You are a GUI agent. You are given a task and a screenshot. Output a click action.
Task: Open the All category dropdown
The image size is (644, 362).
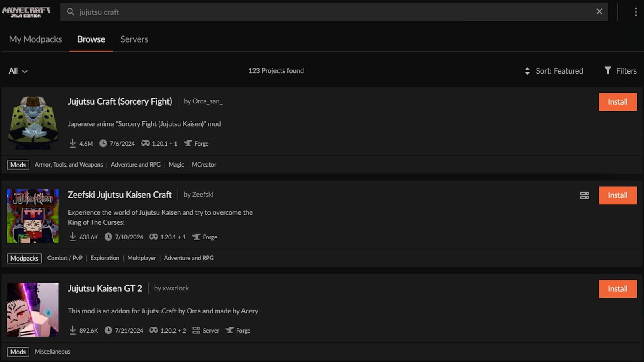point(18,71)
